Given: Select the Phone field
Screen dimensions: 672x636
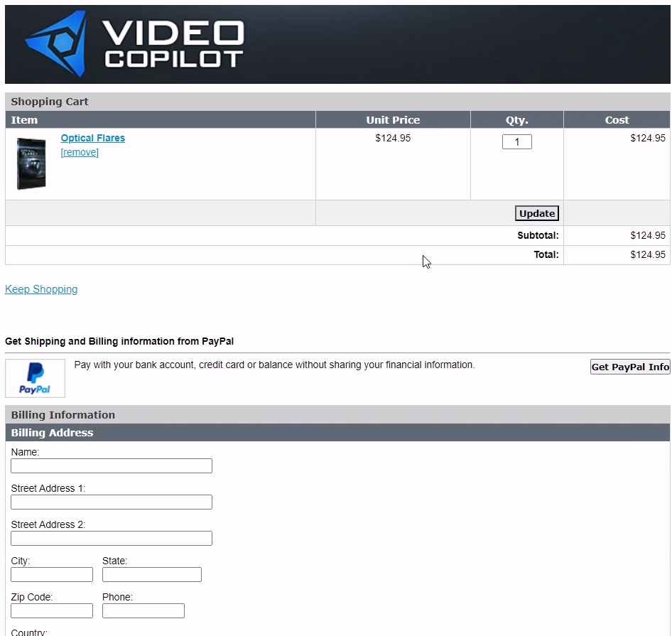Looking at the screenshot, I should point(143,610).
